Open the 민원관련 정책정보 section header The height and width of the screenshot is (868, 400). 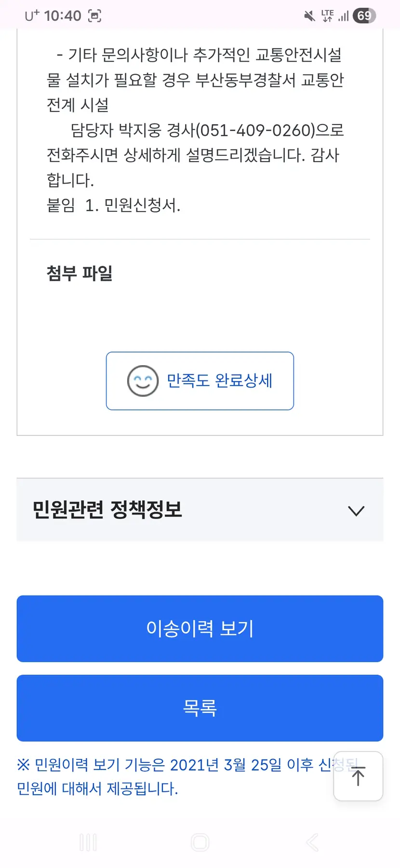coord(107,510)
